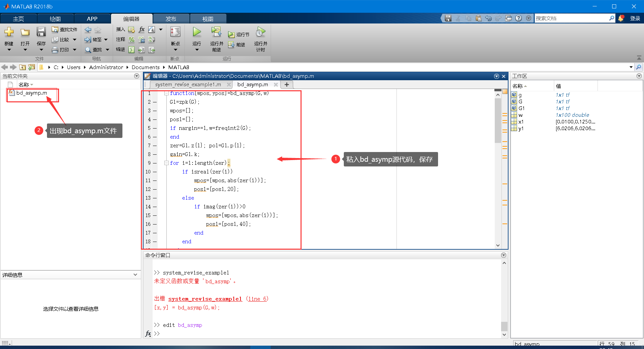Click the paste icon in quick access toolbar
644x349 pixels.
coord(478,18)
